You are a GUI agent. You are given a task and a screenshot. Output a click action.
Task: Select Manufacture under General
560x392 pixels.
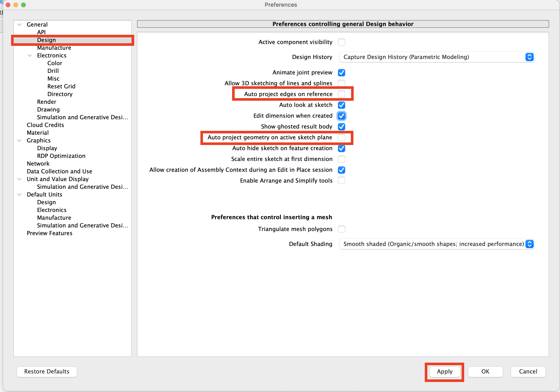54,48
